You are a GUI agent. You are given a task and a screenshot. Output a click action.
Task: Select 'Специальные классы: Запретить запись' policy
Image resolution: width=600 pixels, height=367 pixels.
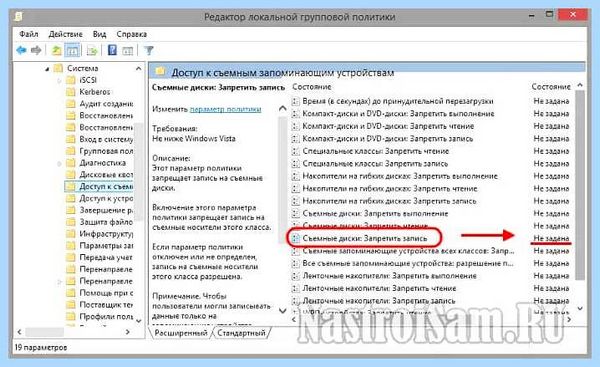point(375,164)
